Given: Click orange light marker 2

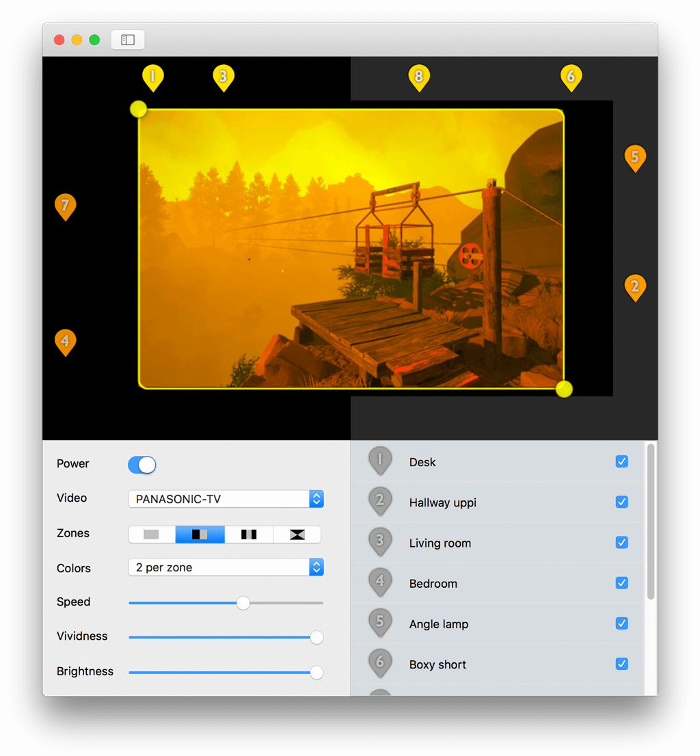Looking at the screenshot, I should point(635,287).
